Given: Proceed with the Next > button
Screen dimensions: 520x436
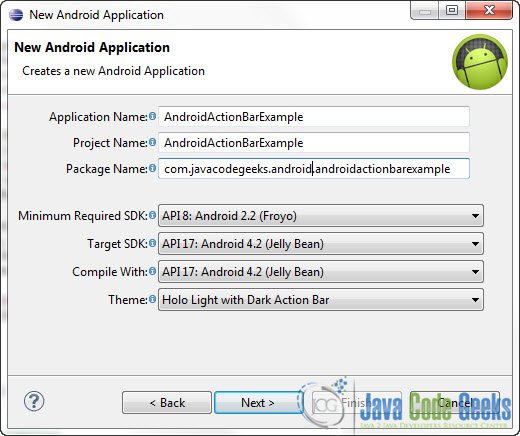Looking at the screenshot, I should [x=258, y=403].
